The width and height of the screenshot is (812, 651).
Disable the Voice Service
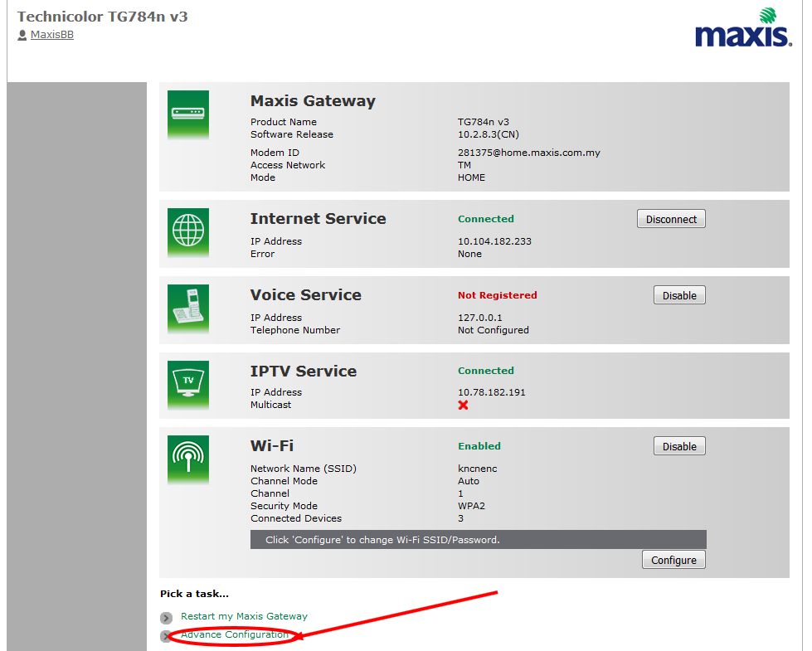click(x=679, y=295)
